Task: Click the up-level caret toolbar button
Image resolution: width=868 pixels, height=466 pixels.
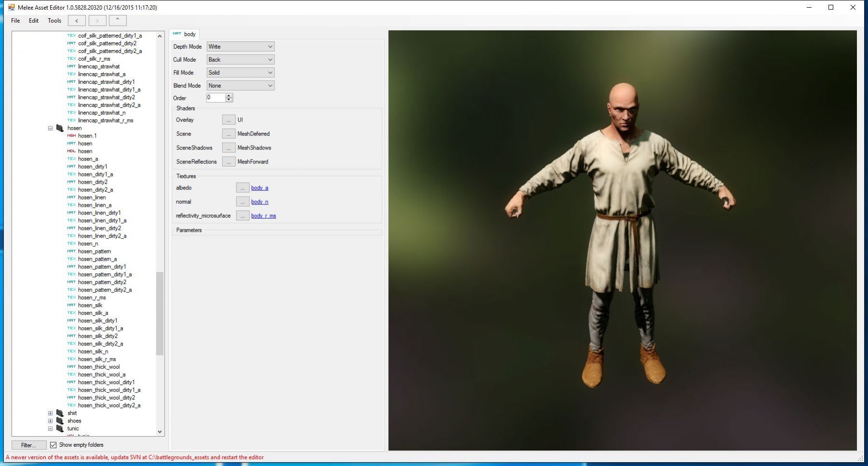Action: (118, 20)
